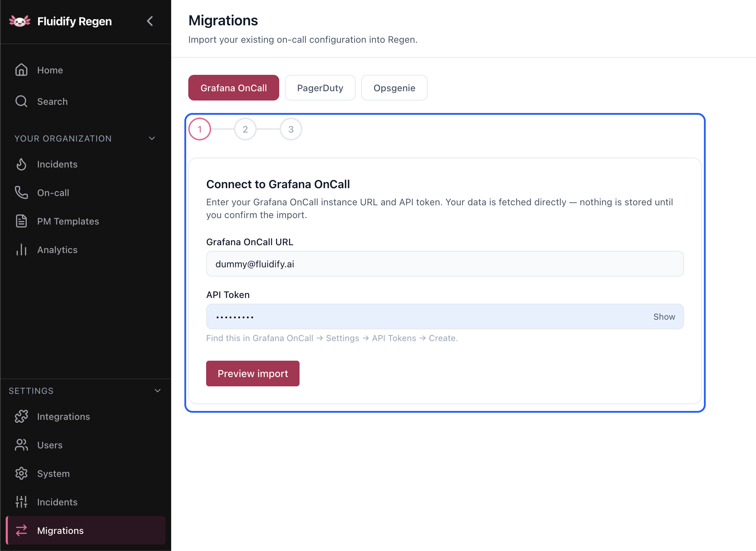Click the Connect to Grafana OnCall heading
This screenshot has width=756, height=551.
[x=278, y=184]
